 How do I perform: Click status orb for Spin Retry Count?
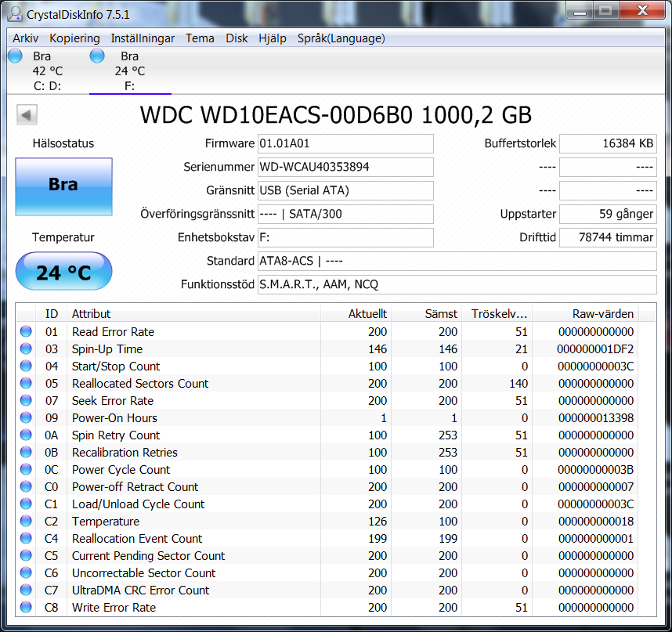point(26,435)
